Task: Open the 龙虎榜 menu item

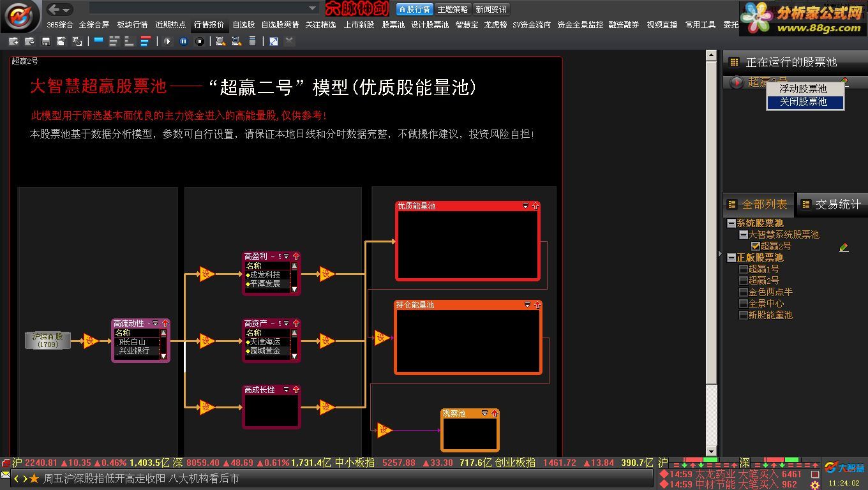Action: (x=495, y=25)
